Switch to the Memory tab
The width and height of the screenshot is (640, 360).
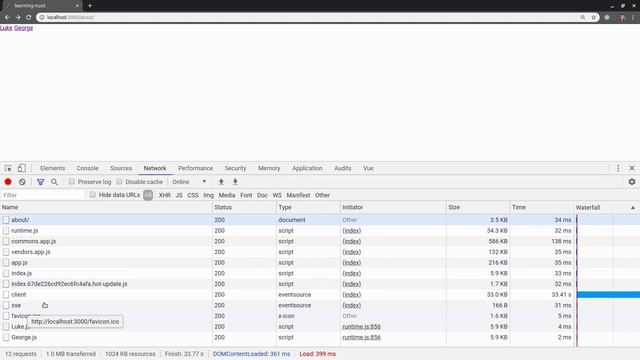click(x=269, y=168)
